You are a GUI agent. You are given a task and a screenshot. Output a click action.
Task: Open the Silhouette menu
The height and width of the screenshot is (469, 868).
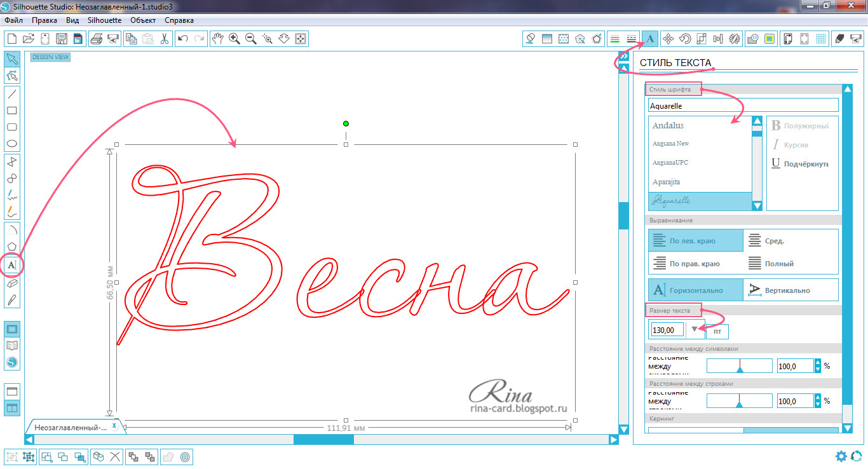[105, 20]
